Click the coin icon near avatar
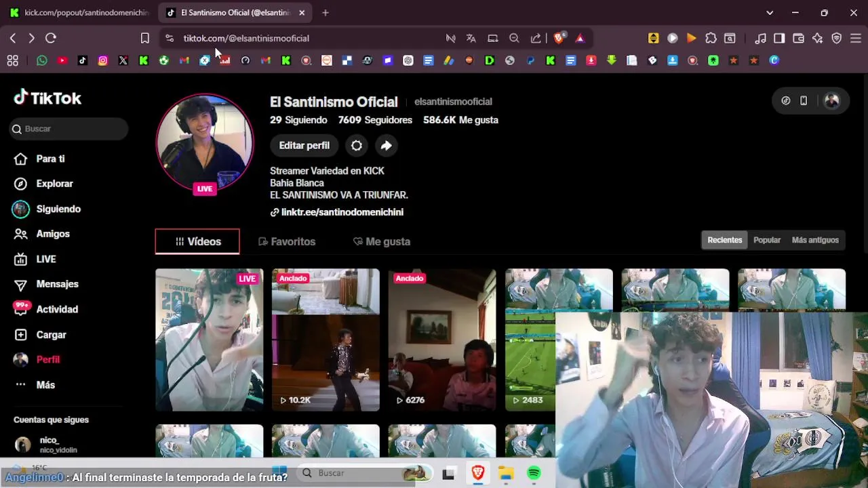Screen dimensions: 868x488 (785, 101)
